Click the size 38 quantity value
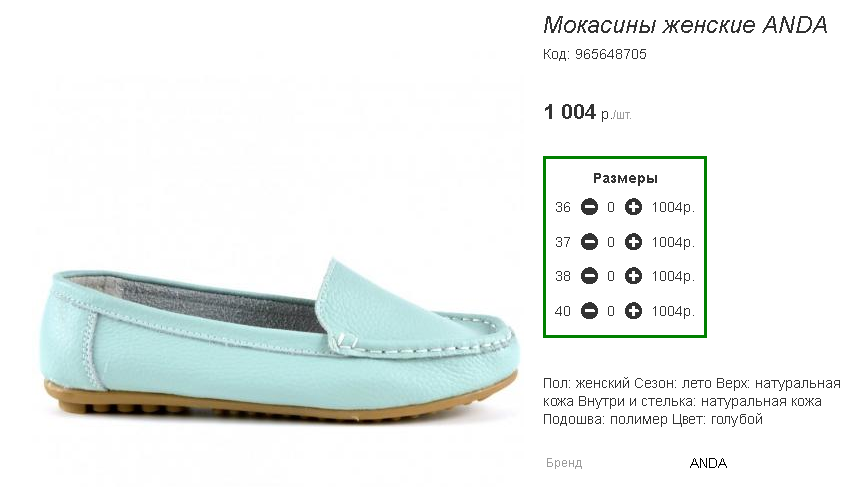The height and width of the screenshot is (487, 863). (x=611, y=276)
